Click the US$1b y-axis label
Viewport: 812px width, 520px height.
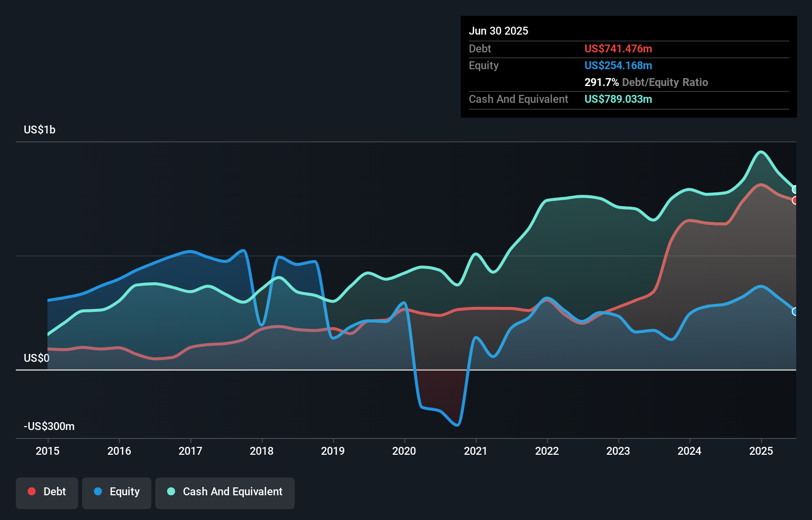pos(40,130)
